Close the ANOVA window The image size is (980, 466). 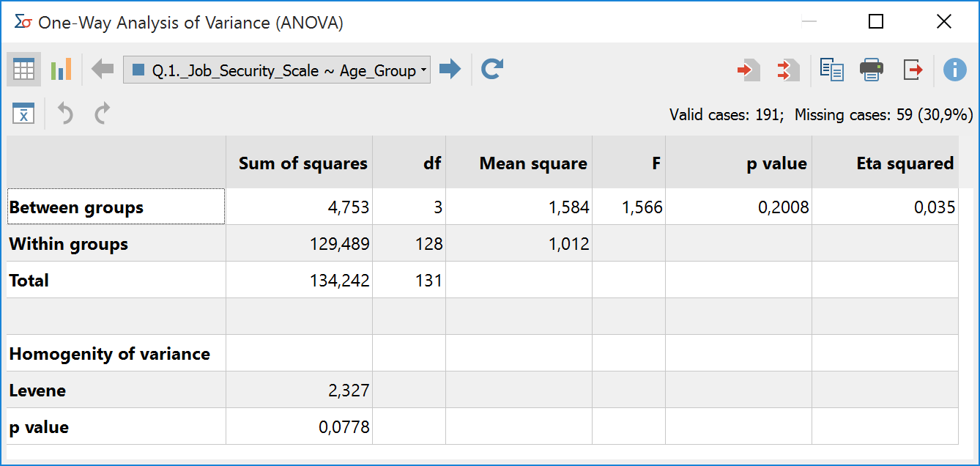click(944, 22)
